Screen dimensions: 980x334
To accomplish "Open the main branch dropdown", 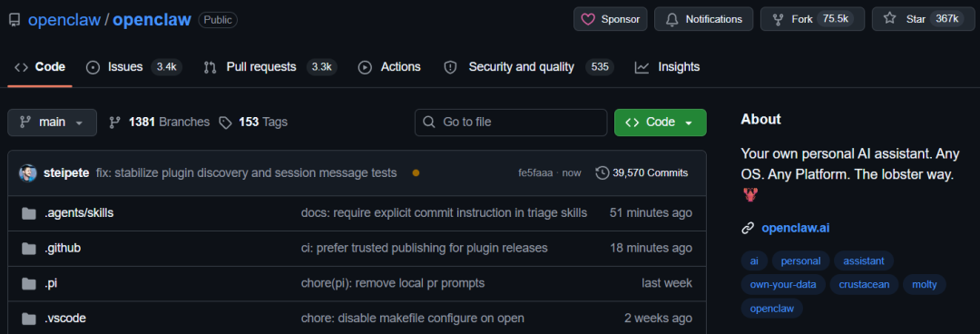I will pos(52,123).
